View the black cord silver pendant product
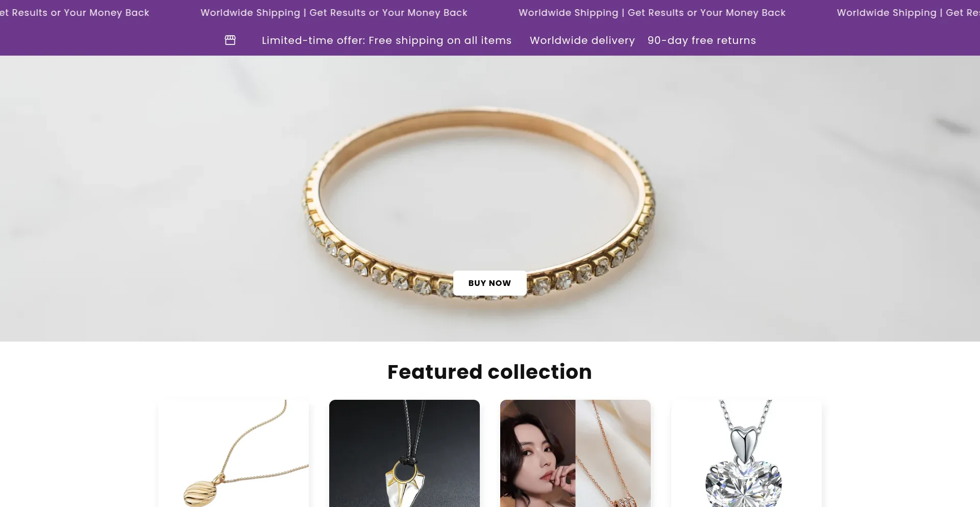The width and height of the screenshot is (980, 507). [404, 453]
